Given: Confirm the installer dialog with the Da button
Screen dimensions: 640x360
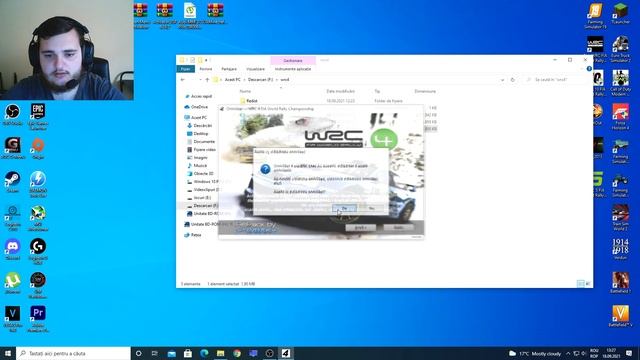Looking at the screenshot, I should [x=344, y=209].
